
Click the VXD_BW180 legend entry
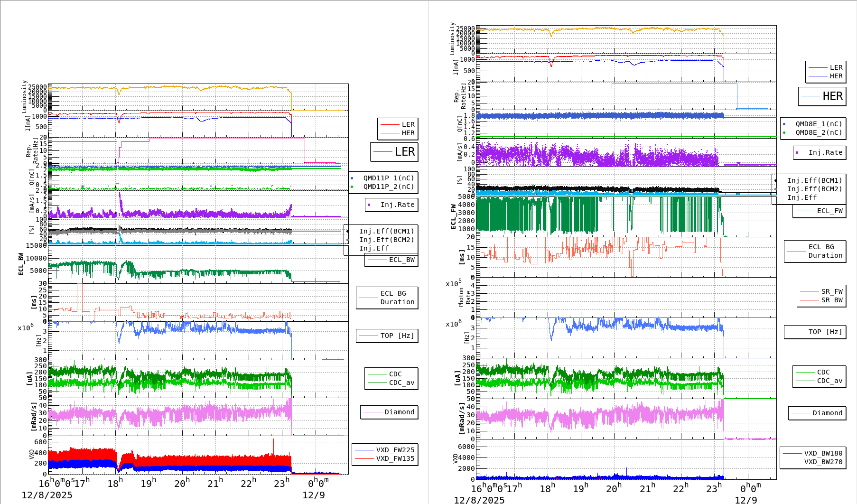[823, 453]
